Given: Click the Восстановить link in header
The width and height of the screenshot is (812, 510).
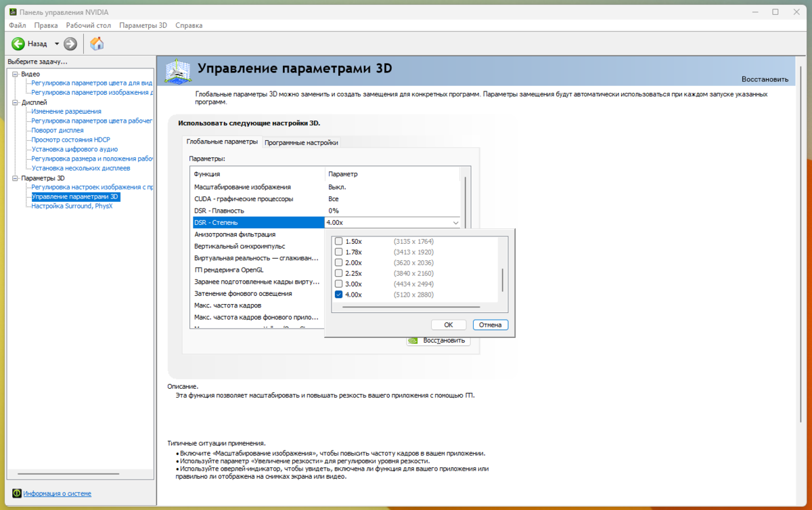Looking at the screenshot, I should tap(765, 79).
